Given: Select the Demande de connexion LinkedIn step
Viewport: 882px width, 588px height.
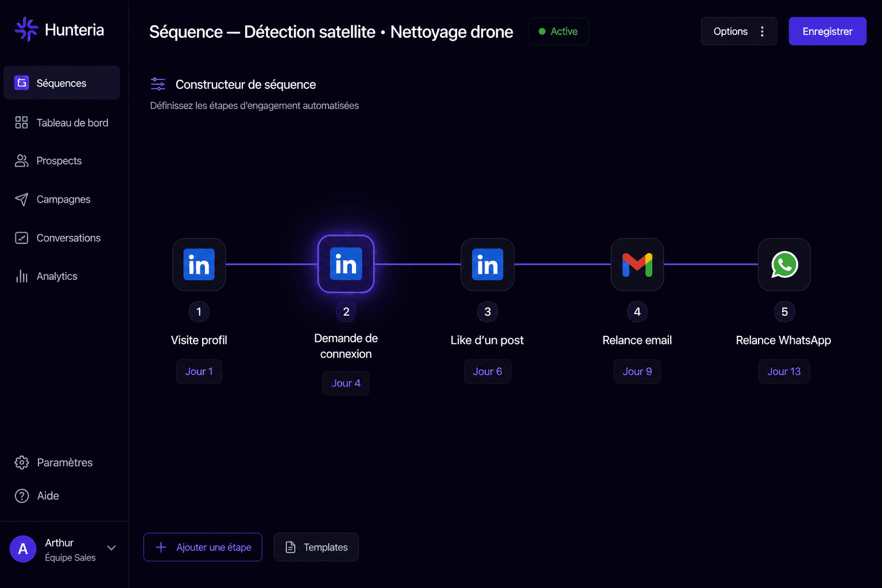Looking at the screenshot, I should coord(346,264).
